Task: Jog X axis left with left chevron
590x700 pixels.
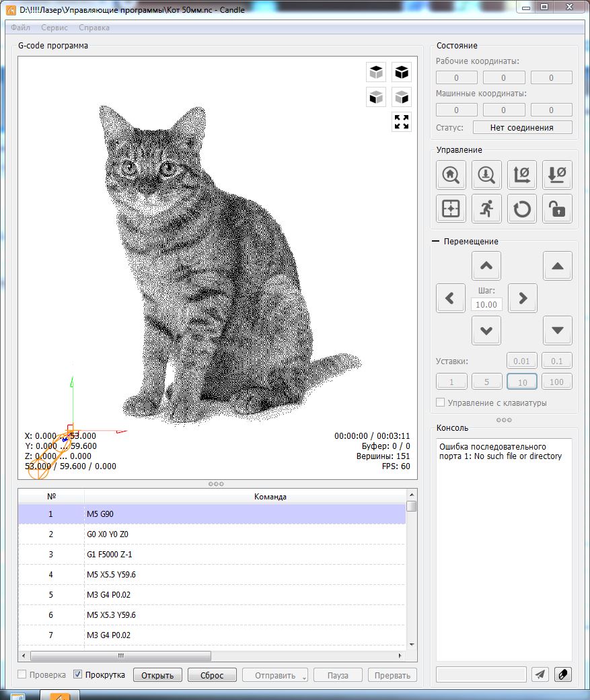Action: (x=451, y=298)
